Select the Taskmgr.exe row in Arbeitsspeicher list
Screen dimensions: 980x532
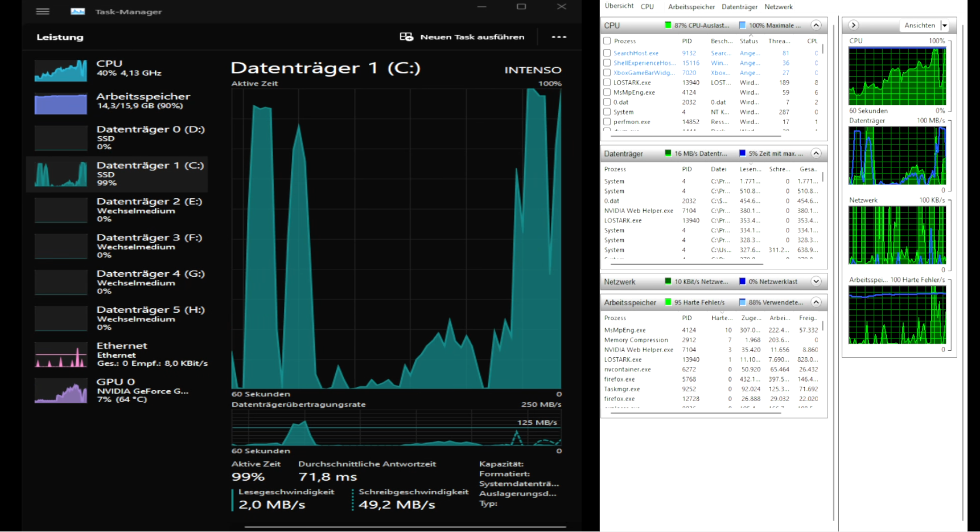tap(711, 389)
